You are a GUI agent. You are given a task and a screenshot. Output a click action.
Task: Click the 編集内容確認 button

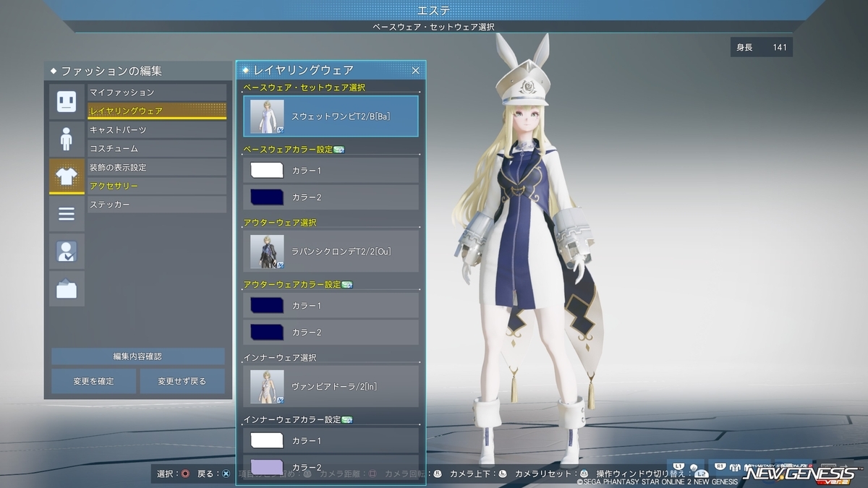pyautogui.click(x=138, y=356)
